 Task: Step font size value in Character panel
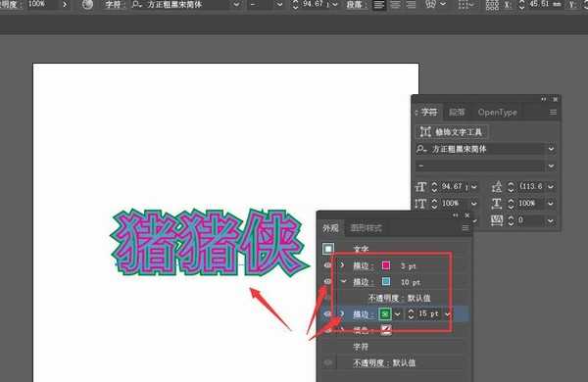[x=434, y=186]
